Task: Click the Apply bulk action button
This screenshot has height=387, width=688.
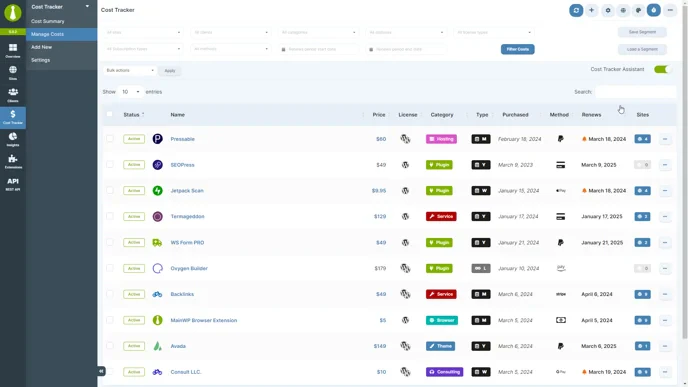Action: pos(170,71)
